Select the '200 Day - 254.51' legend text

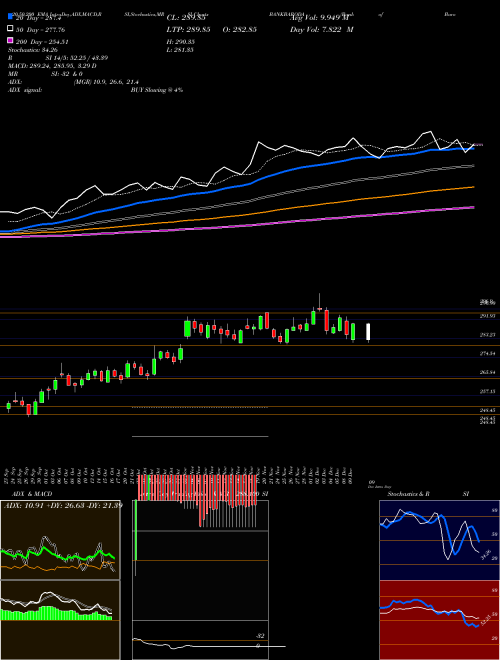point(43,42)
